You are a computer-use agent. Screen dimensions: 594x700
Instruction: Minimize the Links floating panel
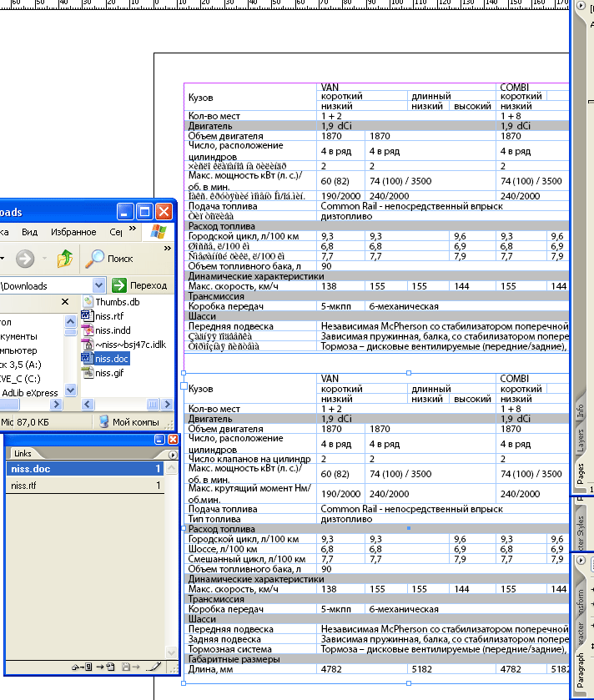[159, 440]
